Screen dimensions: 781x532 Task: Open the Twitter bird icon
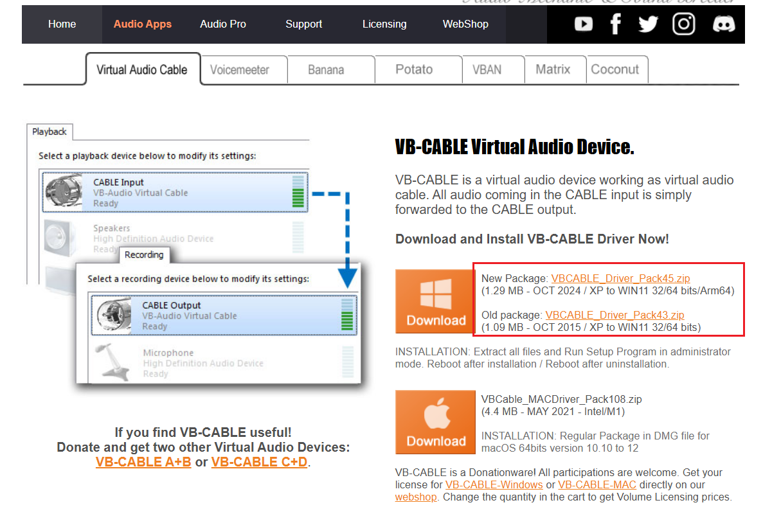pos(648,24)
